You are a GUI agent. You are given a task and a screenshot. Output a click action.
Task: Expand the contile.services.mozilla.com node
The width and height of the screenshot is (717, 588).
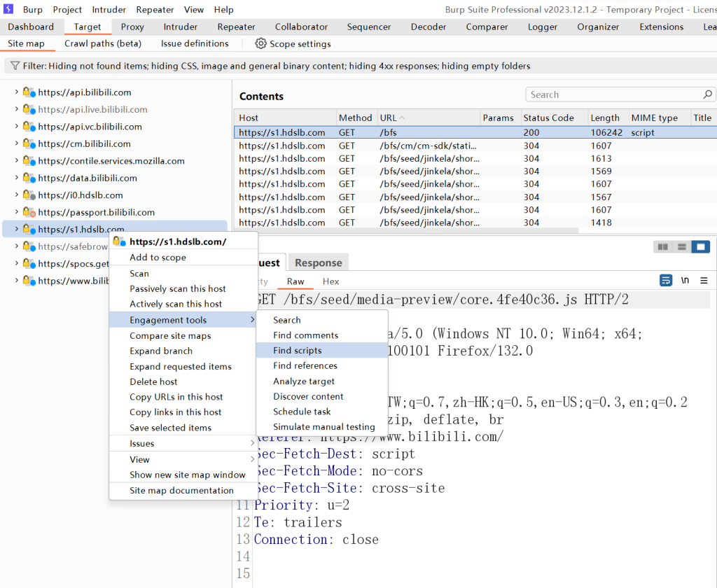[x=17, y=160]
